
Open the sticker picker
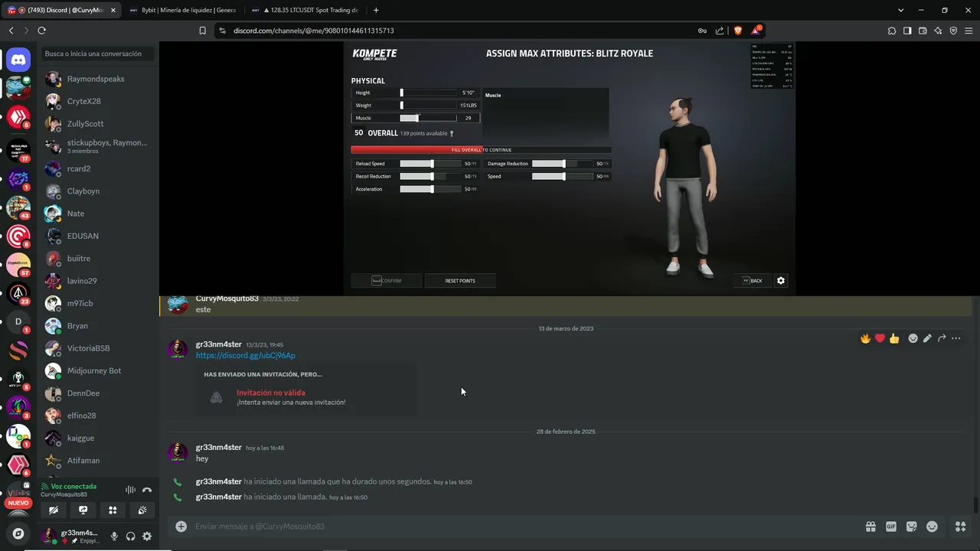pyautogui.click(x=911, y=527)
